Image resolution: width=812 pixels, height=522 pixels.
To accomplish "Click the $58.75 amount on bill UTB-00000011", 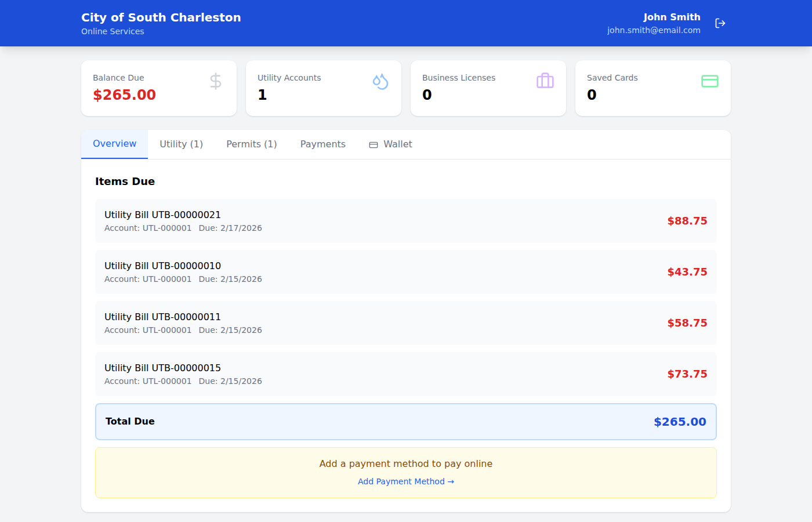I will click(687, 322).
